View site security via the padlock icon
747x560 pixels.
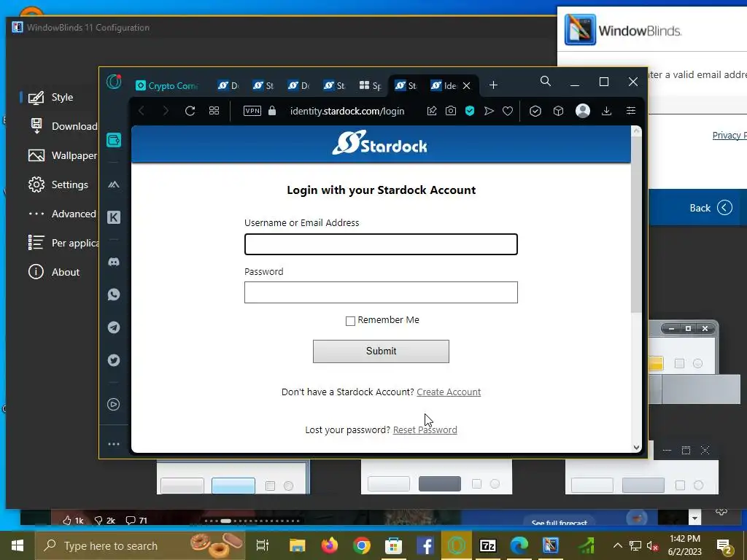click(272, 111)
